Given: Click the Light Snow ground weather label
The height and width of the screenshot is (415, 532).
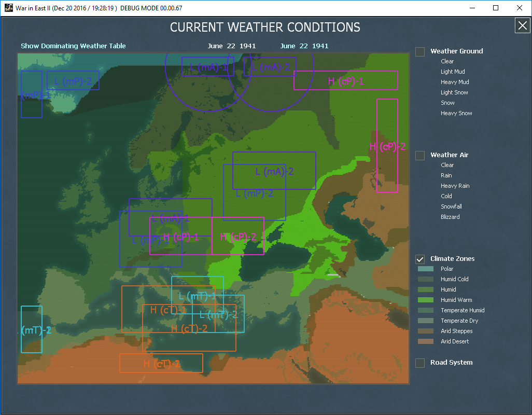Looking at the screenshot, I should 454,92.
